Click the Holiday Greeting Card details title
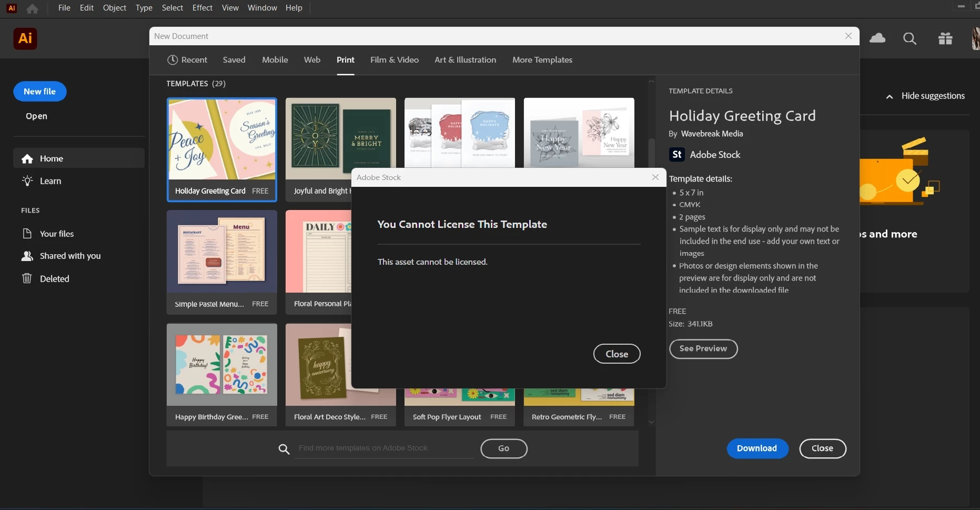980x510 pixels. point(742,116)
